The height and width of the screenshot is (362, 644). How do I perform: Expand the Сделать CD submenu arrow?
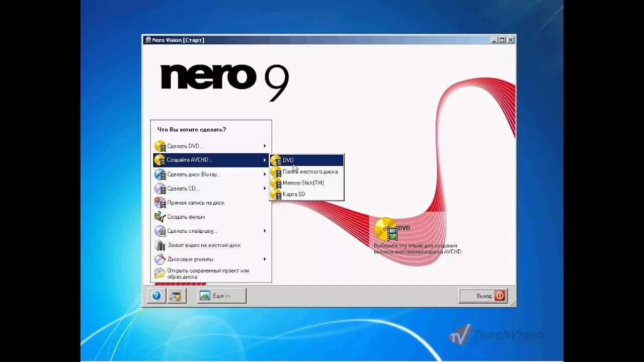265,189
